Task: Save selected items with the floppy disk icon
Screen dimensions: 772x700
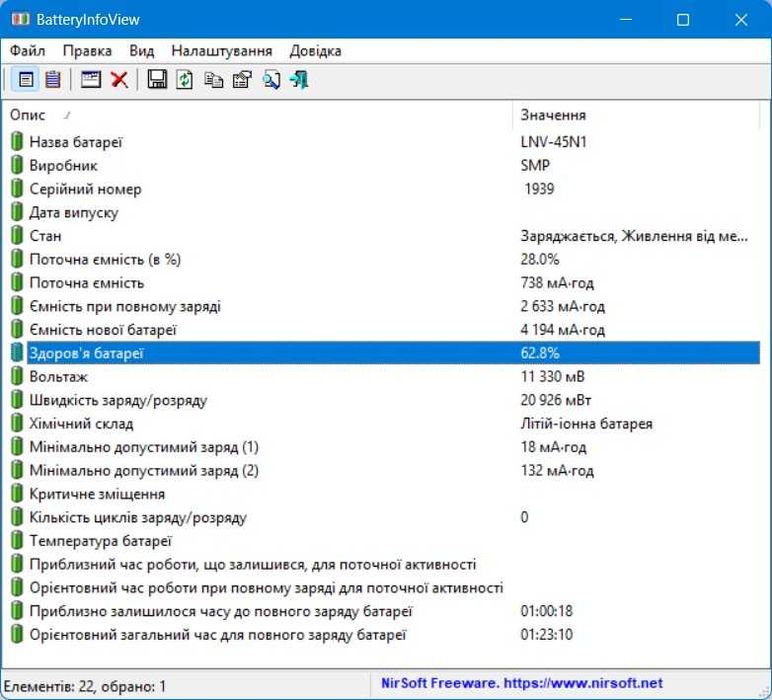Action: pos(157,79)
